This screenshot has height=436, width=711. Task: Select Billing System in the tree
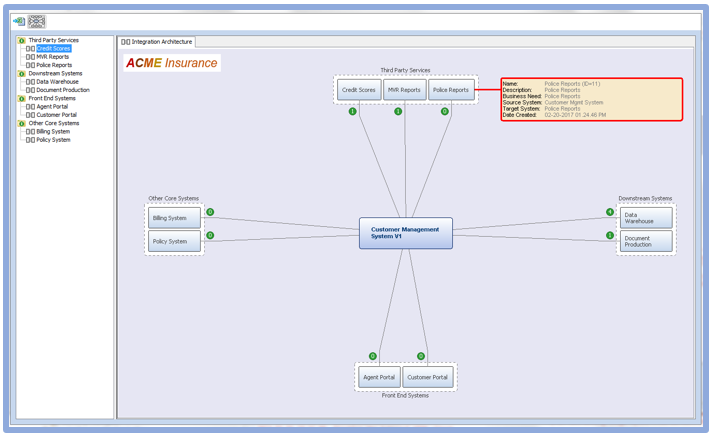click(x=53, y=131)
